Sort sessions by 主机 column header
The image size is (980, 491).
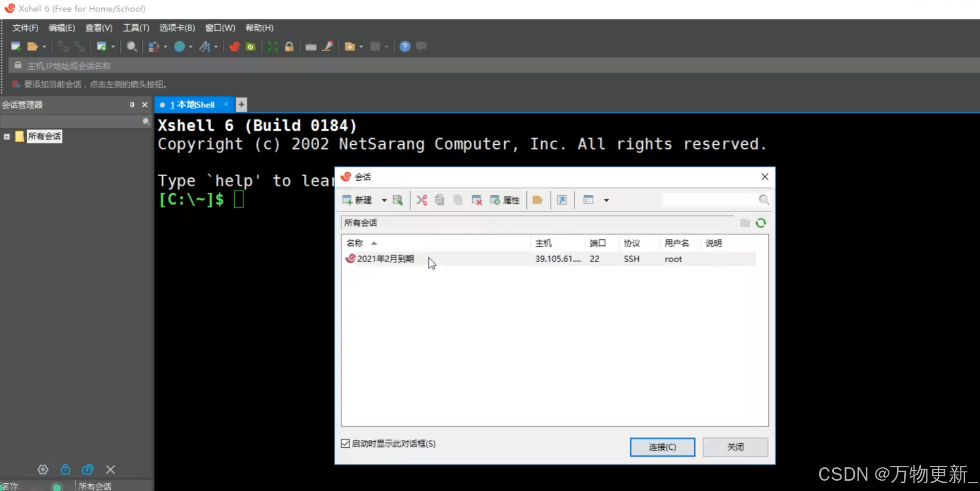[558, 243]
